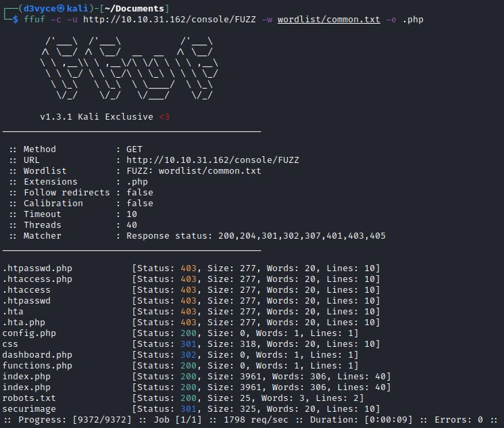
Task: Click the v1.3.1 Kali Exclusive version text
Action: click(x=97, y=117)
